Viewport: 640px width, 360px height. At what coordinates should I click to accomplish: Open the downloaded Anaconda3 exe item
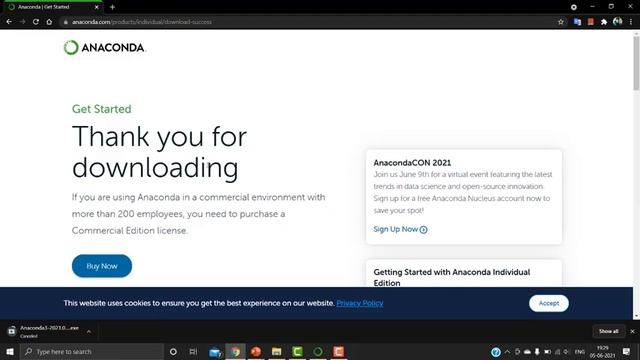(45, 331)
